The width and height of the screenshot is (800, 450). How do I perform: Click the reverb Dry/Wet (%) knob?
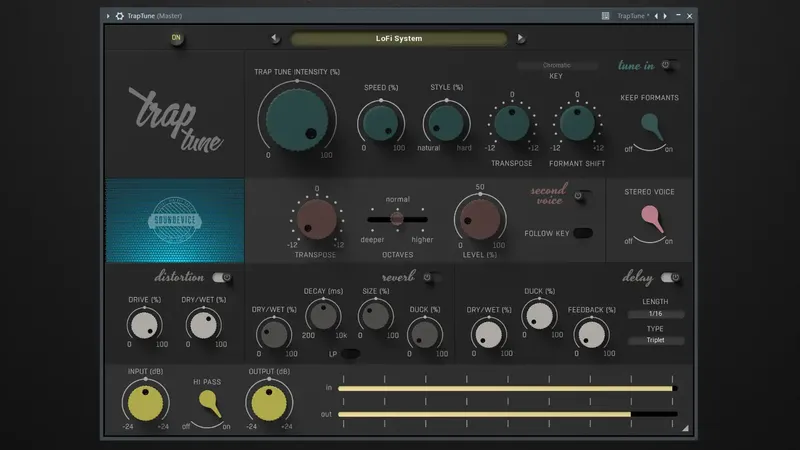click(x=274, y=335)
